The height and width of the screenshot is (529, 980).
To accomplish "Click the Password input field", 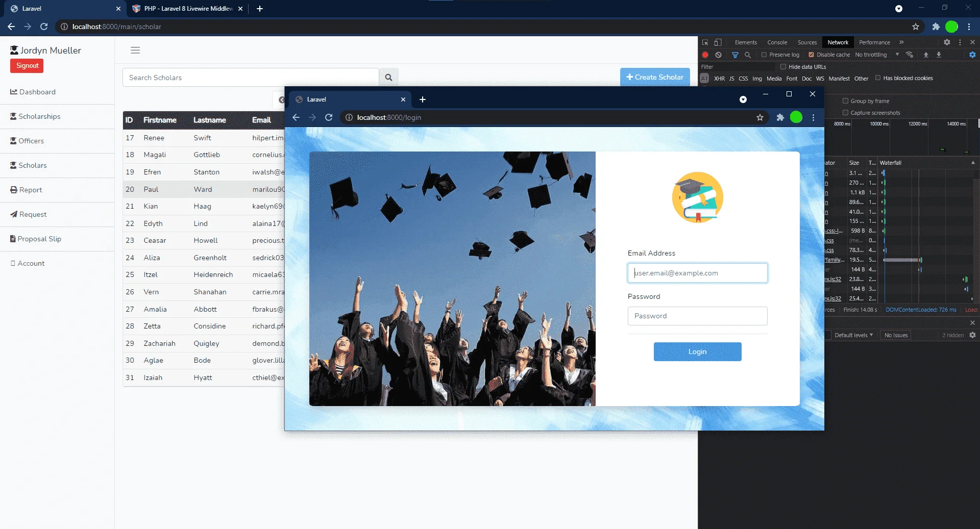I will pyautogui.click(x=697, y=316).
